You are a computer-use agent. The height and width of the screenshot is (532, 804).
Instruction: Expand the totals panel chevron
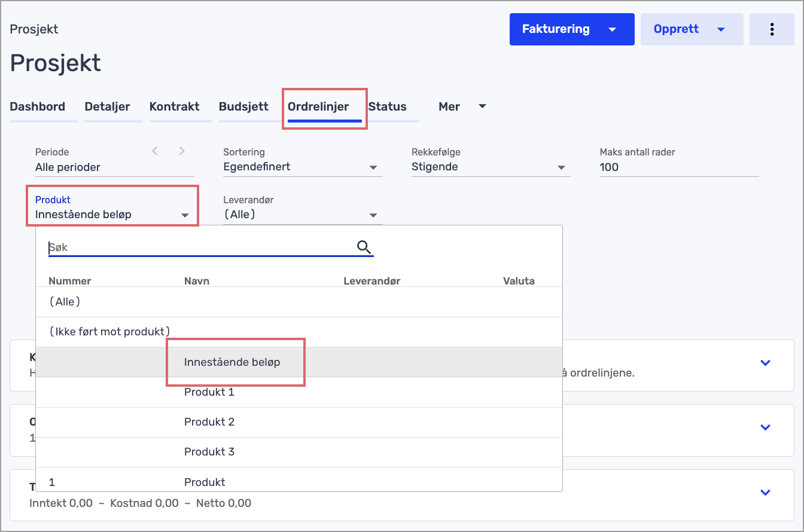[765, 493]
